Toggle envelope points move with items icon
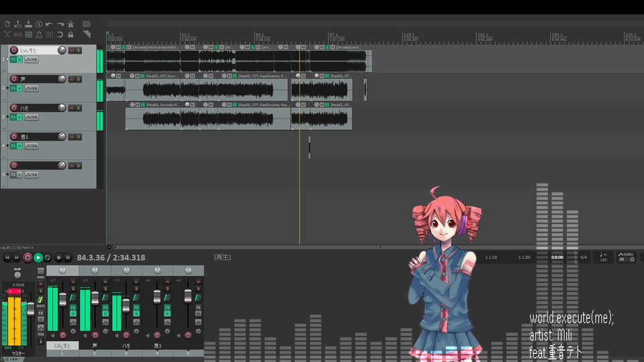This screenshot has width=644, height=362. (x=39, y=34)
